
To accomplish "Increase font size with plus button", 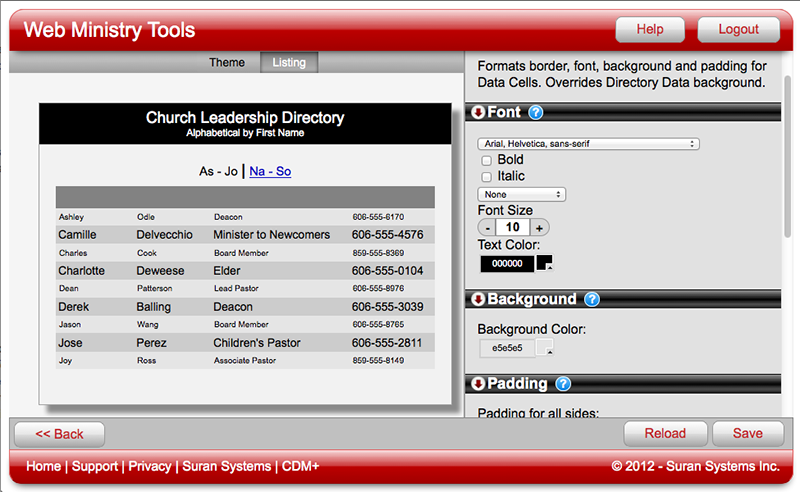I will [540, 228].
